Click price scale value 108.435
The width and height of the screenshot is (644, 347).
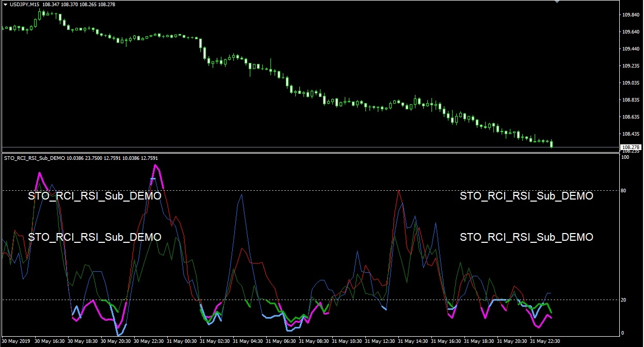pos(632,134)
